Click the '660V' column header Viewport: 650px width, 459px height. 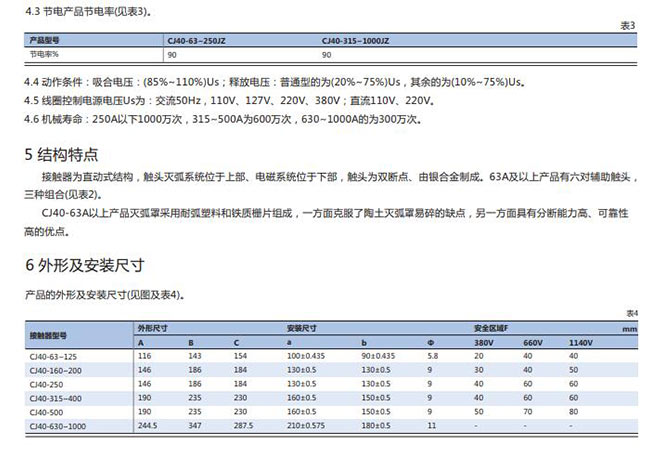533,342
